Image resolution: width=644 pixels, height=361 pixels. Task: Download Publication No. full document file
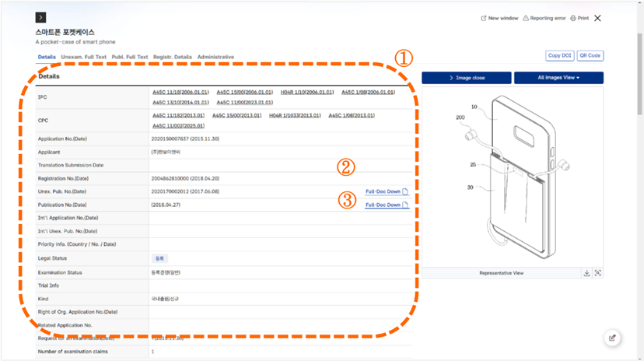387,205
